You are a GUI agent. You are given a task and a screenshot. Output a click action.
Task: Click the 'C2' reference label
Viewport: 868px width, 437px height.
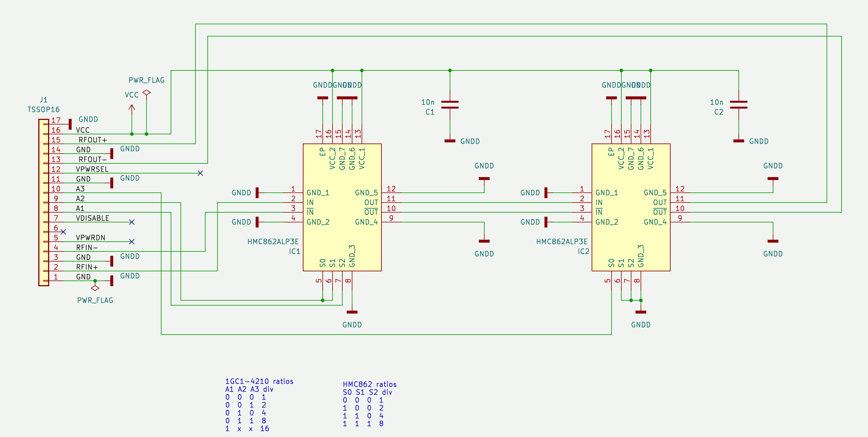click(719, 112)
